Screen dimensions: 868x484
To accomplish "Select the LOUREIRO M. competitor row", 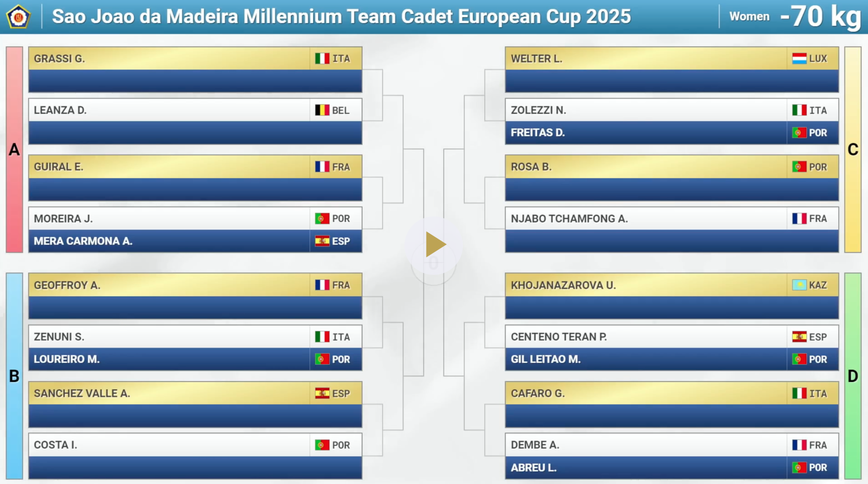I will [195, 359].
